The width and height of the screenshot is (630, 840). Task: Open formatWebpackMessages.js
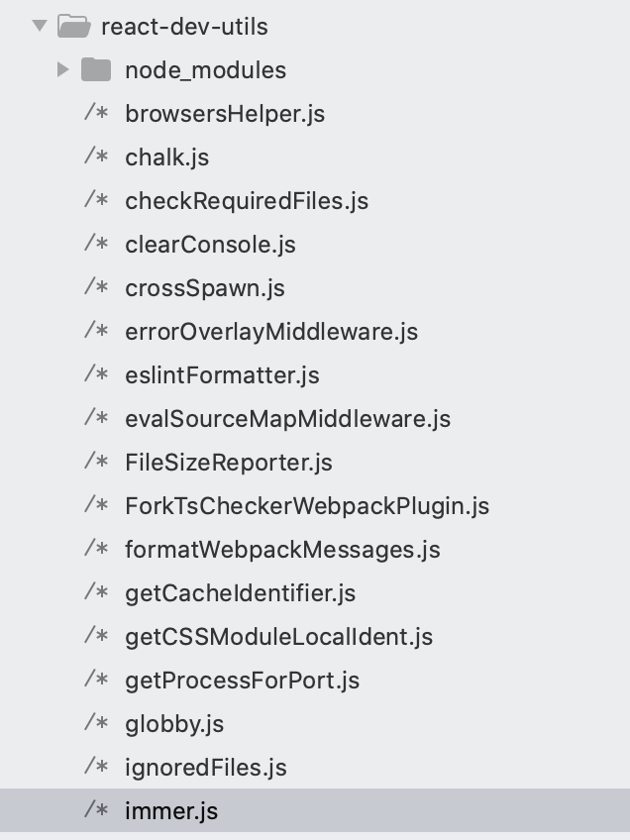(x=282, y=549)
